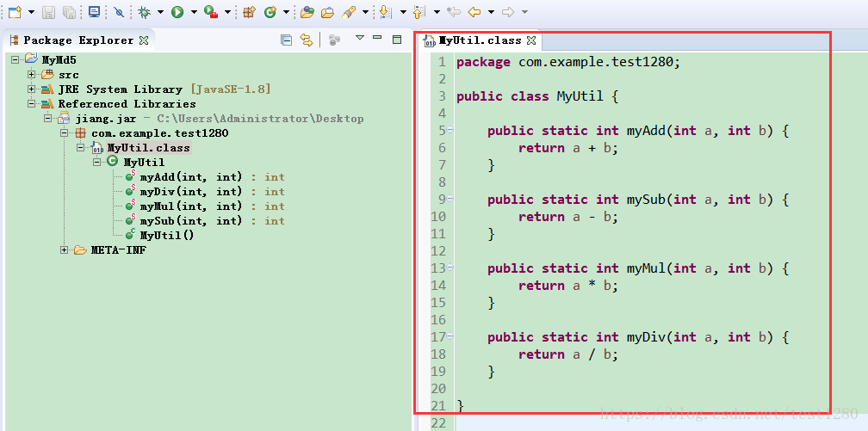Select the MyUtil() constructor in tree
The image size is (868, 431).
[x=167, y=235]
